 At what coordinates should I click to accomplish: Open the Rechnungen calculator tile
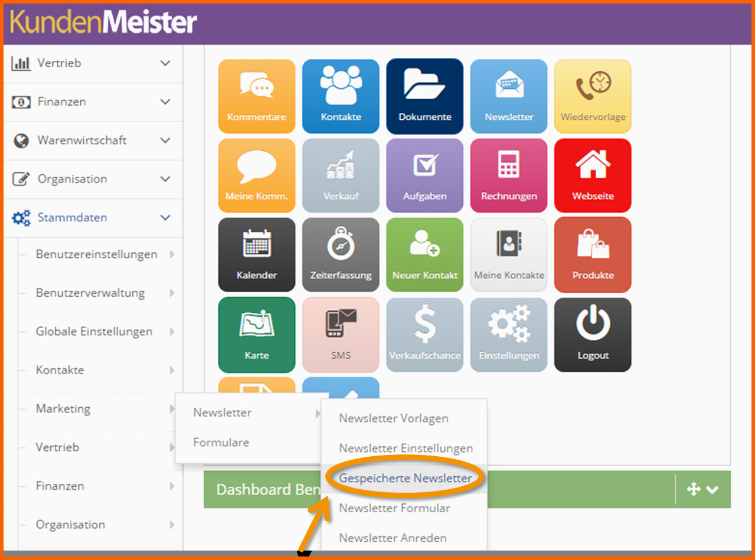(509, 175)
